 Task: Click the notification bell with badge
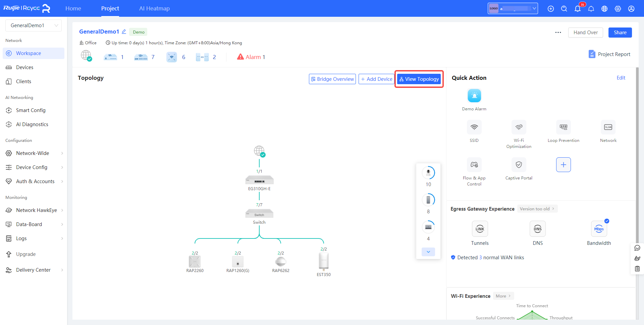pos(578,9)
